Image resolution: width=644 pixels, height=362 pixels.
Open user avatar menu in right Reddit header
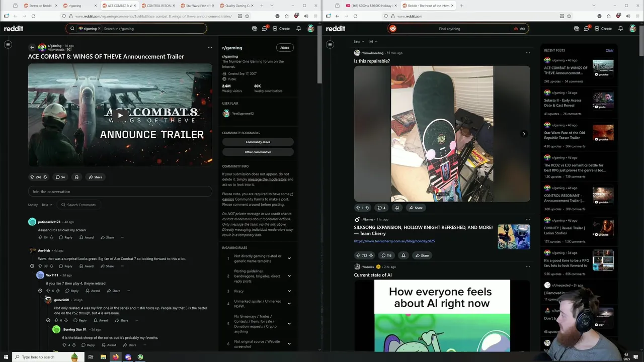(632, 29)
